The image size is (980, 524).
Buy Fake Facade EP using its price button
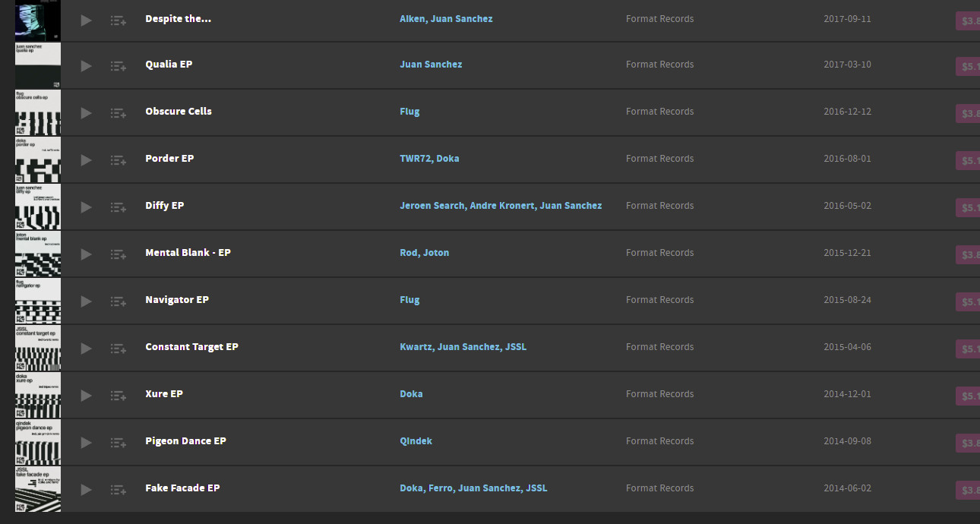(x=968, y=490)
